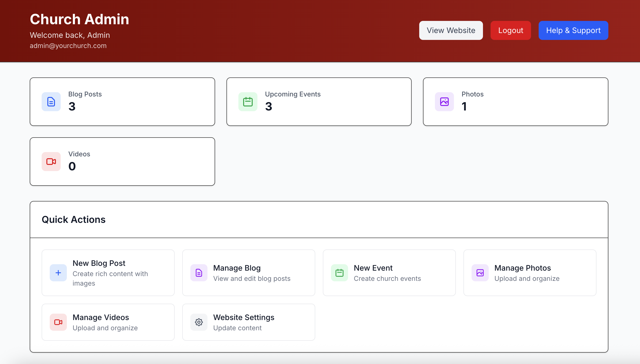Log out using the red Logout button
Viewport: 640px width, 364px height.
pos(511,30)
